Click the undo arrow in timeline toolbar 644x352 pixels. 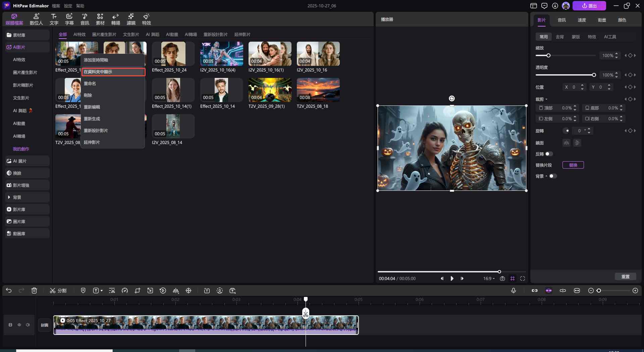click(9, 291)
